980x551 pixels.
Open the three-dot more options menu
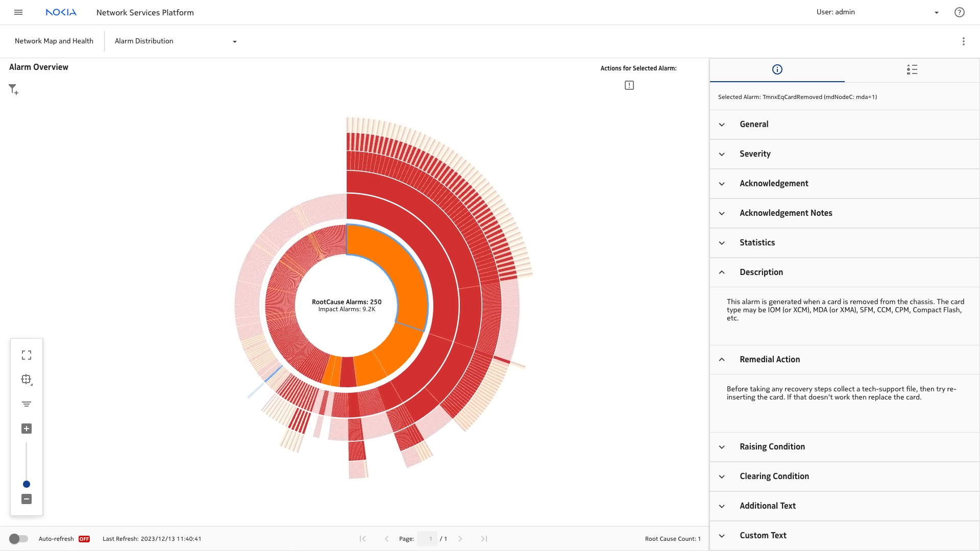coord(963,41)
